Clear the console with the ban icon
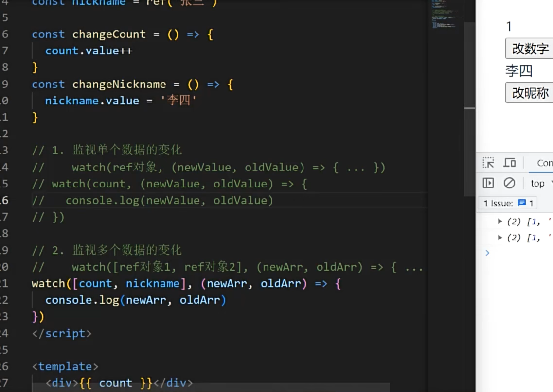The height and width of the screenshot is (392, 553). pos(509,183)
